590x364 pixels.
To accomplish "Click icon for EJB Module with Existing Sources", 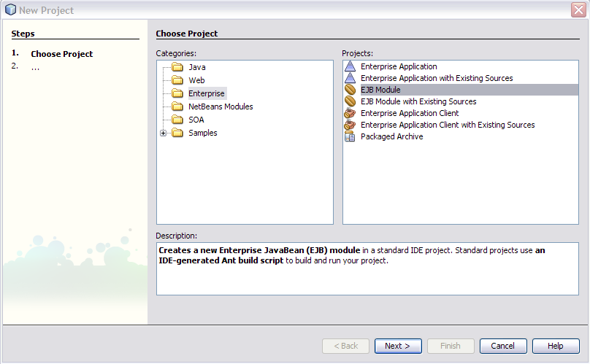I will tap(350, 101).
